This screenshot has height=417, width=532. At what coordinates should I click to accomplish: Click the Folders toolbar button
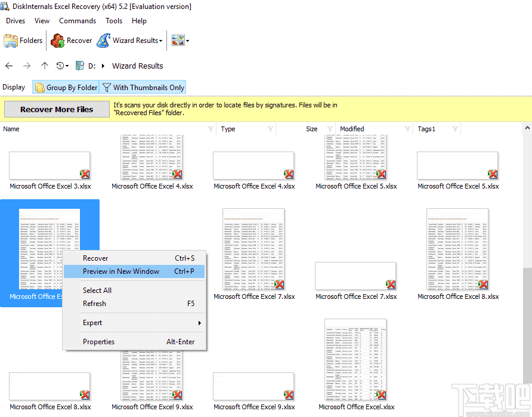point(23,41)
